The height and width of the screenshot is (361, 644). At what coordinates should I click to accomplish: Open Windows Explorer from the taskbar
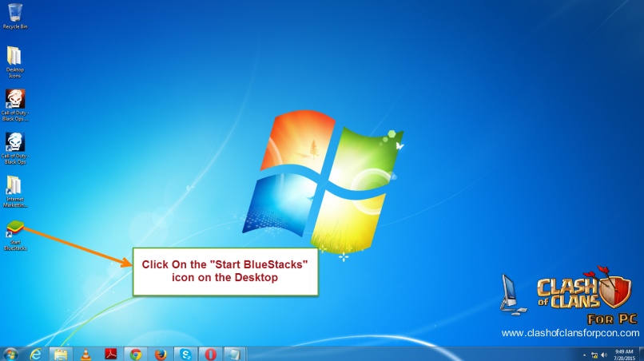click(x=61, y=354)
